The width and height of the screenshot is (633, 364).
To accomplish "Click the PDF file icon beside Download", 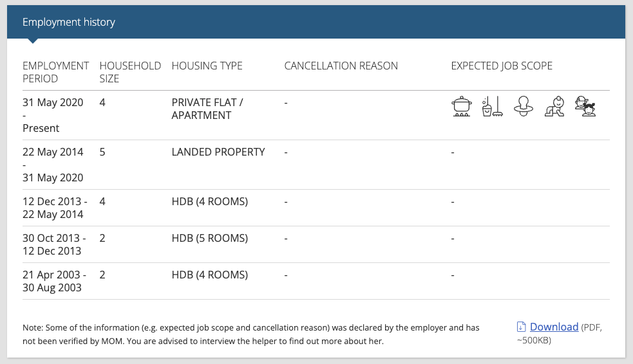I will click(x=521, y=327).
